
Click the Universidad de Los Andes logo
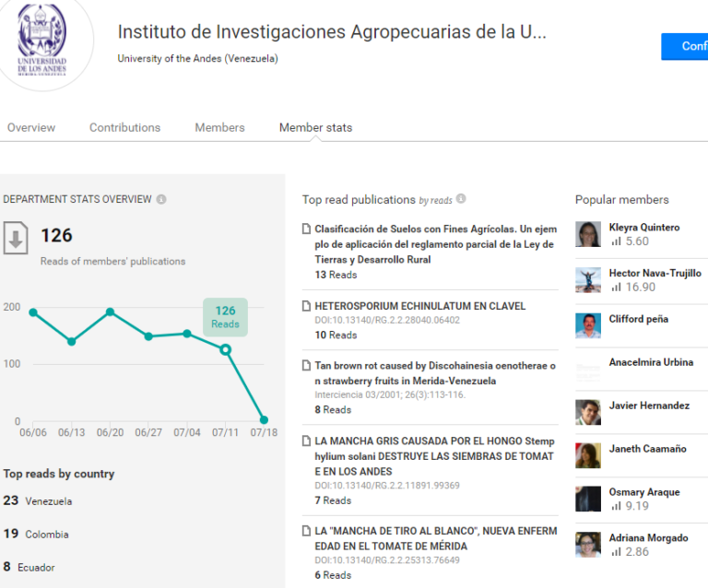42,41
